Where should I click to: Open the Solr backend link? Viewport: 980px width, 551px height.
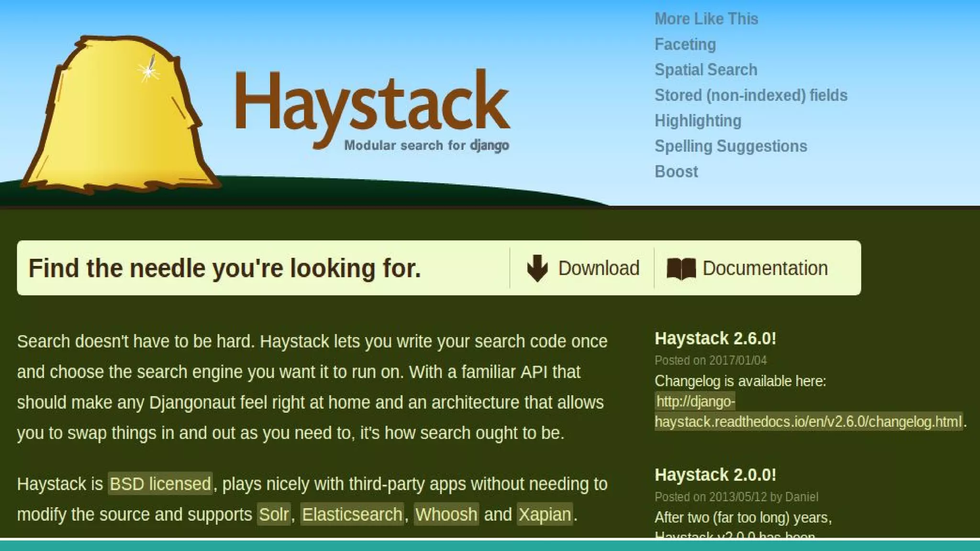click(x=274, y=515)
